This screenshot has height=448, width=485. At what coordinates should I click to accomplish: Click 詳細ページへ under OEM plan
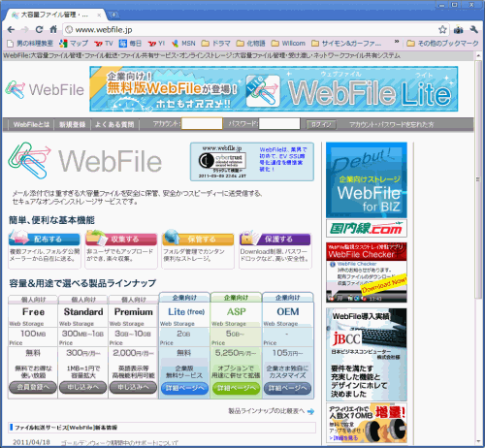click(x=287, y=388)
